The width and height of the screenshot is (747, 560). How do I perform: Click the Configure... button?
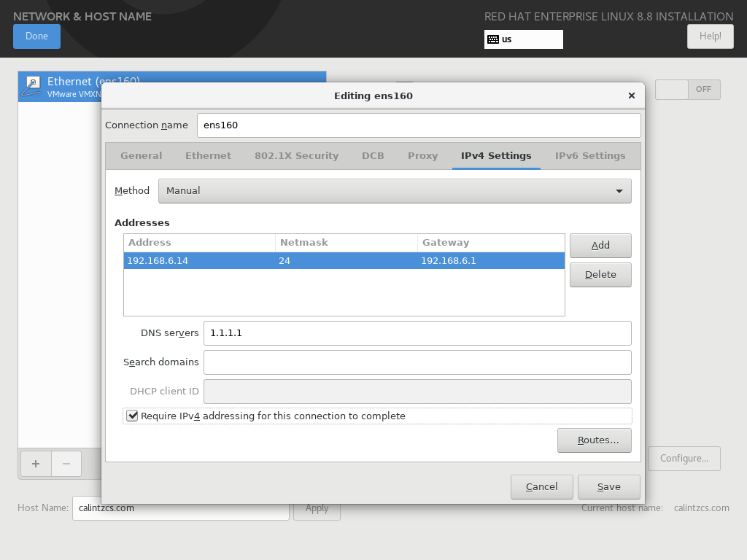684,459
